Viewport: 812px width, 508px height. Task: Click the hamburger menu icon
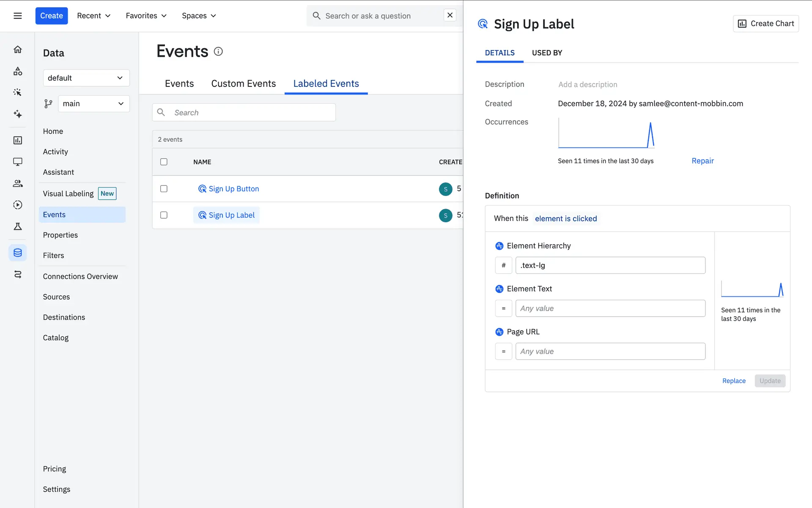click(x=17, y=16)
